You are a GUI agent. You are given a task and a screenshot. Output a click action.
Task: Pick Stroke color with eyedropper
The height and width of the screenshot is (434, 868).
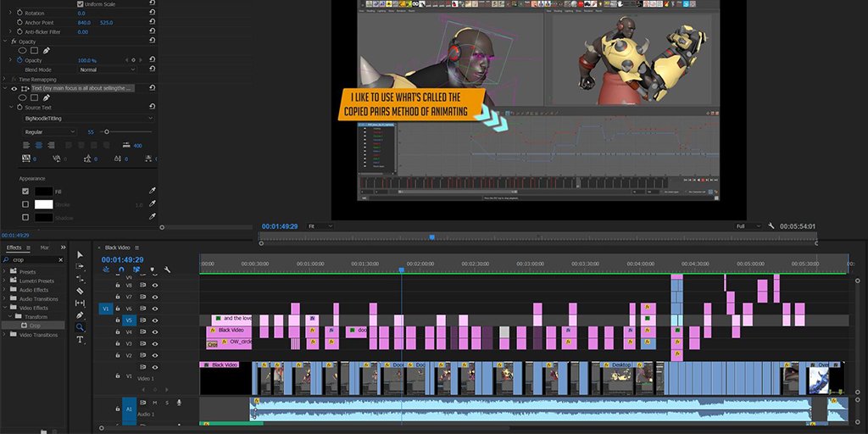pos(153,204)
